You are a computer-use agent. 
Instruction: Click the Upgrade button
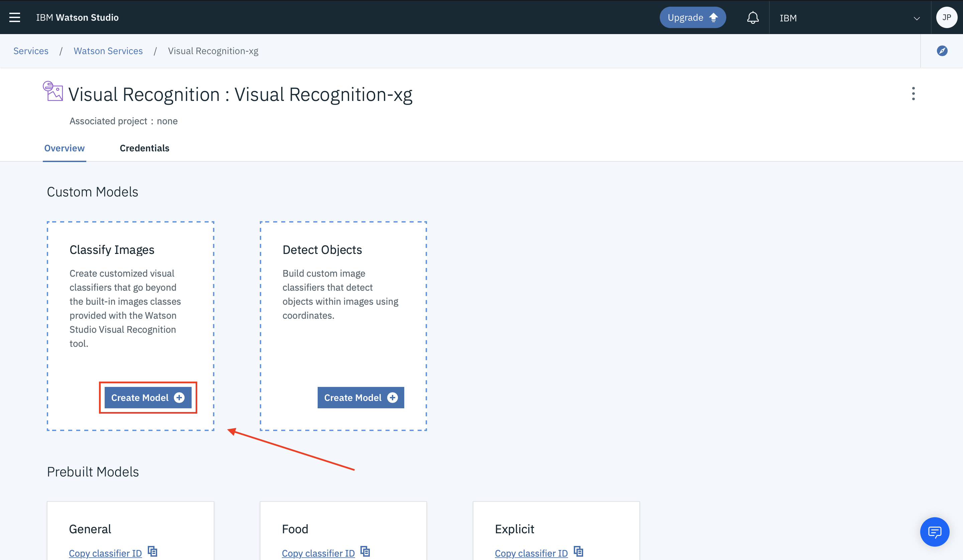point(692,18)
